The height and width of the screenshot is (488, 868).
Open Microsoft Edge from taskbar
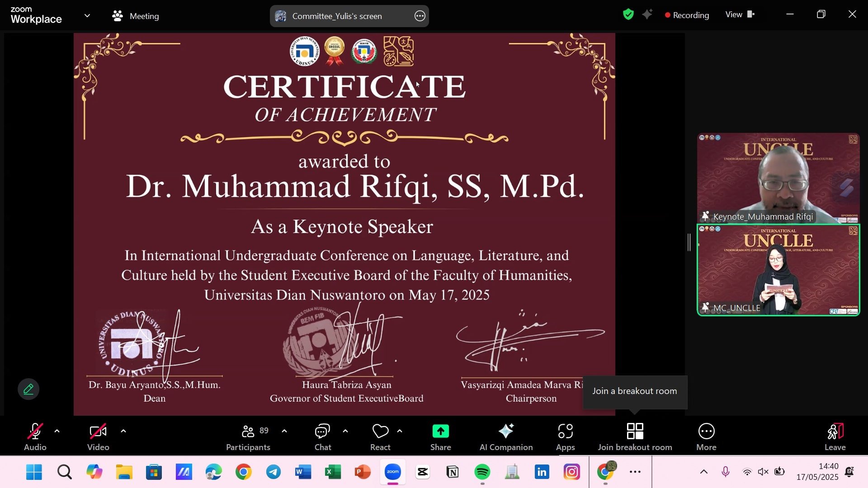point(213,472)
